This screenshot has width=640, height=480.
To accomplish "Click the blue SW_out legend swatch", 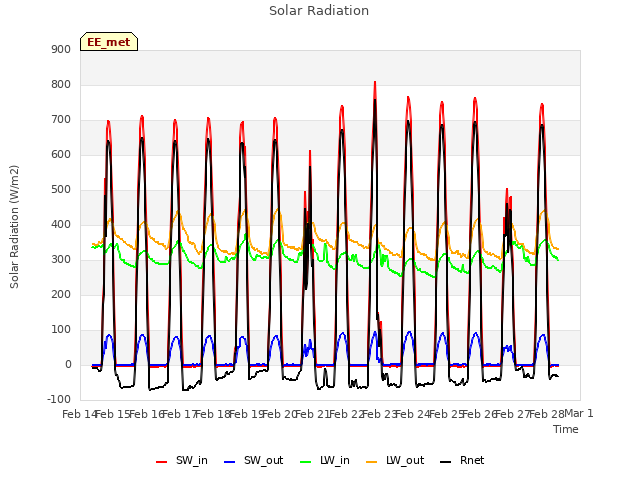I will (230, 462).
